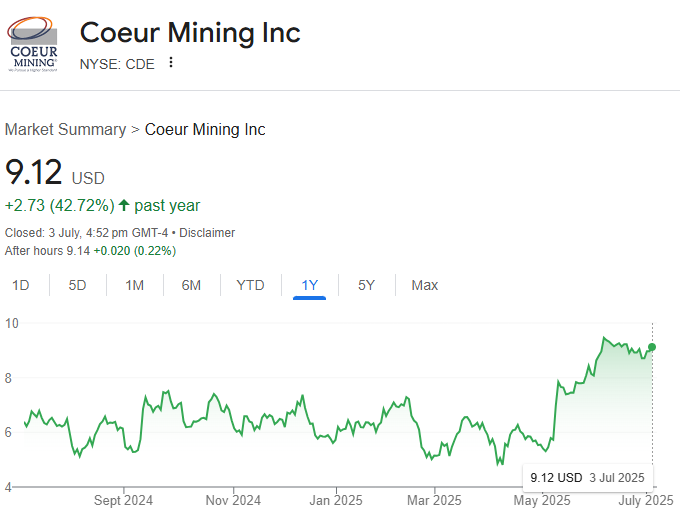
Task: Switch to the 6M chart range
Action: pyautogui.click(x=191, y=285)
